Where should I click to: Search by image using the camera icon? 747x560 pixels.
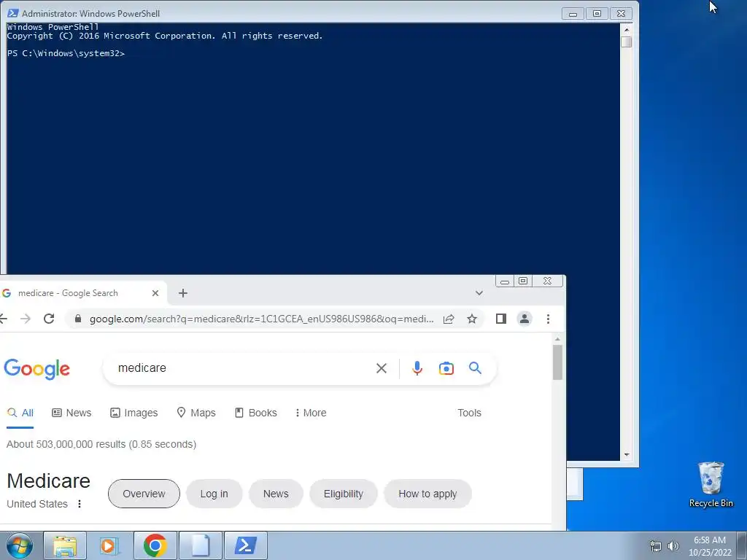(x=446, y=368)
